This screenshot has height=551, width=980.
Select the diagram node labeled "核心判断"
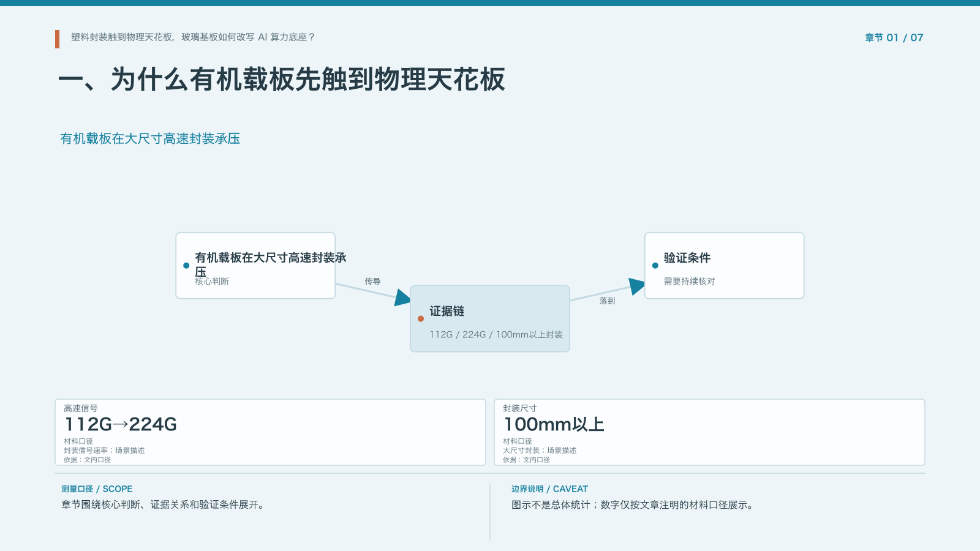[x=255, y=266]
